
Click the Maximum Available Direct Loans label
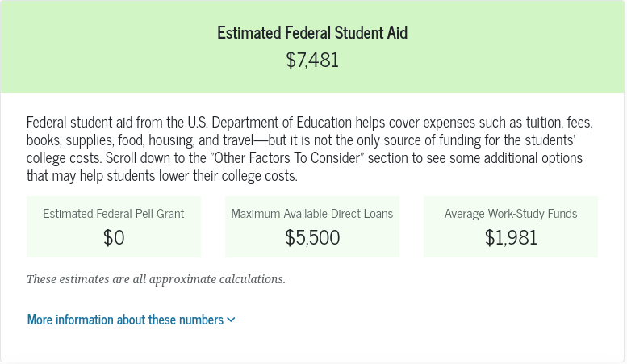pyautogui.click(x=311, y=214)
